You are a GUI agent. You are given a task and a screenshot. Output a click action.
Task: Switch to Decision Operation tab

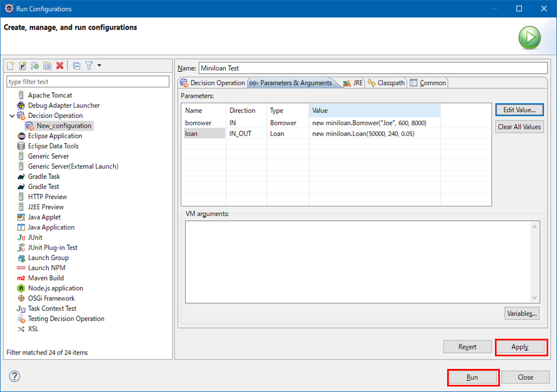point(213,83)
